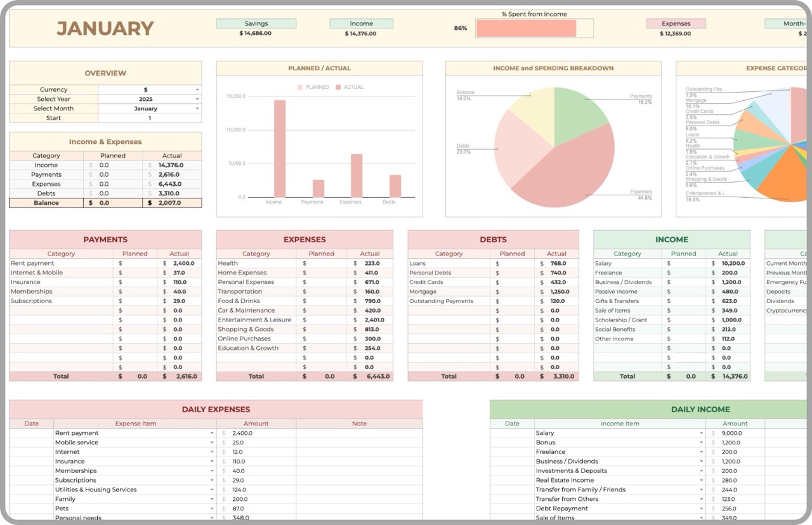The height and width of the screenshot is (525, 812).
Task: Click the Start value cell in Overview
Action: pyautogui.click(x=150, y=117)
